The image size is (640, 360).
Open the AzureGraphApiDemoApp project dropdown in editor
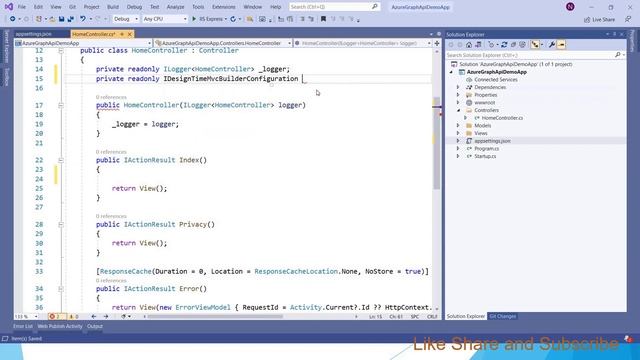click(x=83, y=43)
